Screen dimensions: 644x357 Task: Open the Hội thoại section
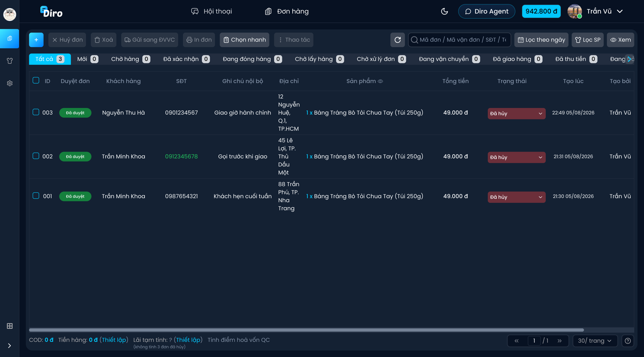tap(211, 11)
